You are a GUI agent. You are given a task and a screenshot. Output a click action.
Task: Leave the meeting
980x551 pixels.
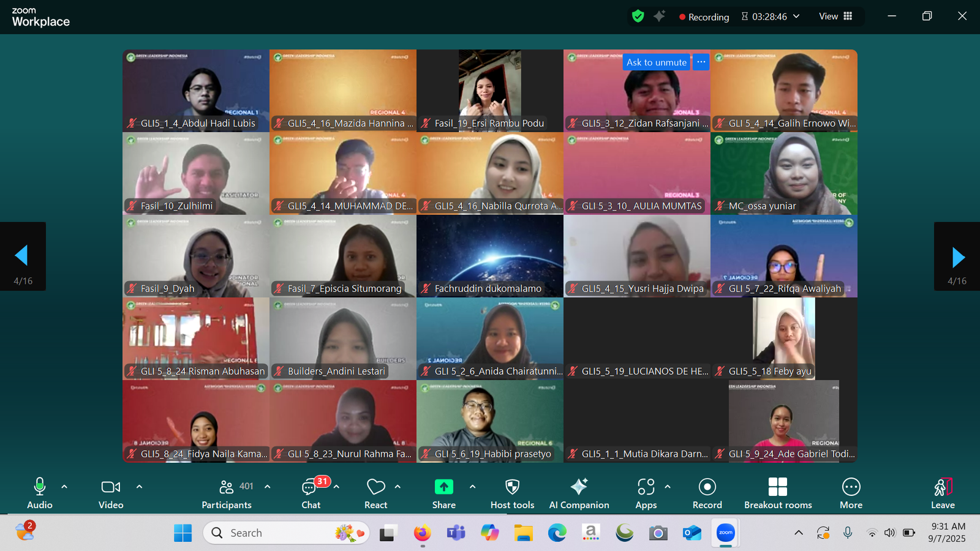click(x=943, y=487)
